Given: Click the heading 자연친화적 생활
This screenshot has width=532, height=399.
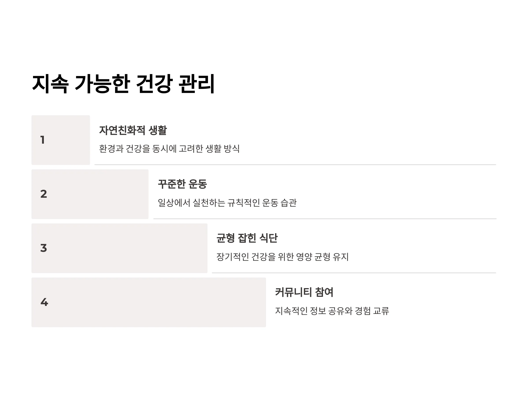Looking at the screenshot, I should coord(133,130).
